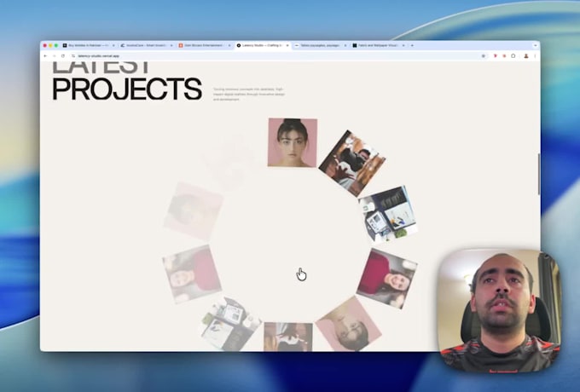580x392 pixels.
Task: Select the Latency Studio tab
Action: tap(263, 45)
